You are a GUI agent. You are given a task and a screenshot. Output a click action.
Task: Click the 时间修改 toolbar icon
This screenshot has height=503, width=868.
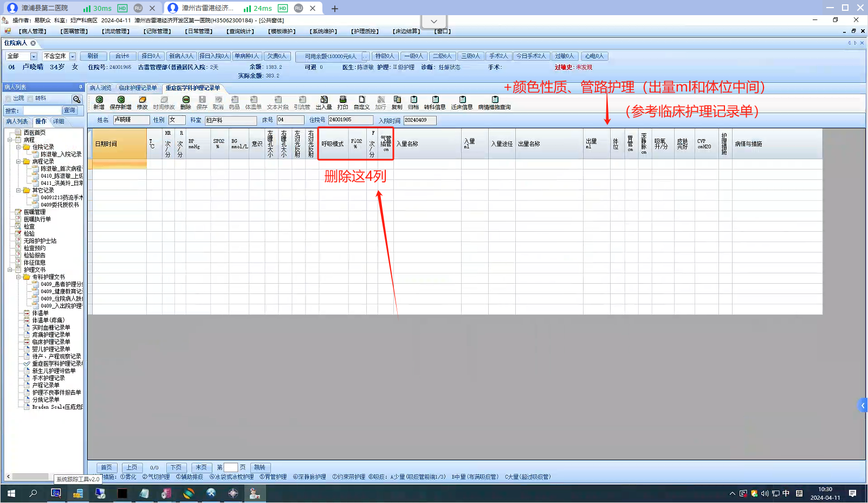164,103
